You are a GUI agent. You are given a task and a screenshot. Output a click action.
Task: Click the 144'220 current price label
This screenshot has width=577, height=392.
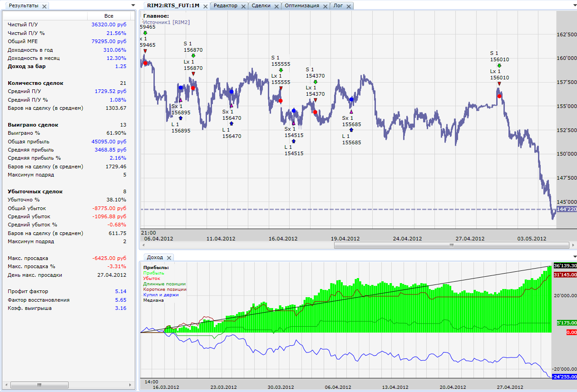point(567,210)
